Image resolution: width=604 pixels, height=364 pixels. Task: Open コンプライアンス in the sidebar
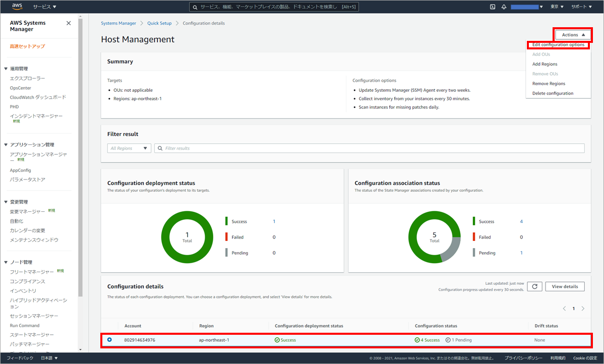pyautogui.click(x=27, y=281)
